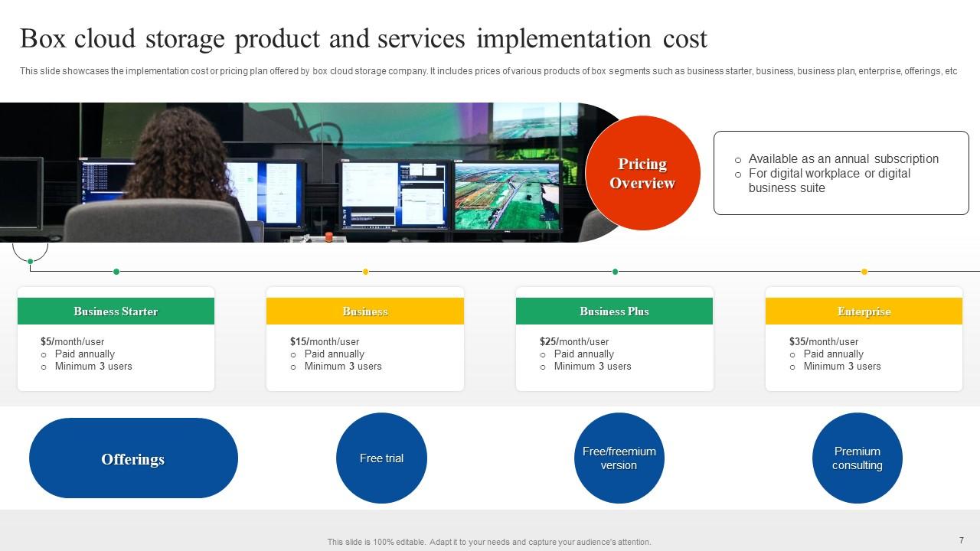This screenshot has width=980, height=551.
Task: Click the Offerings blue oval
Action: coord(133,458)
